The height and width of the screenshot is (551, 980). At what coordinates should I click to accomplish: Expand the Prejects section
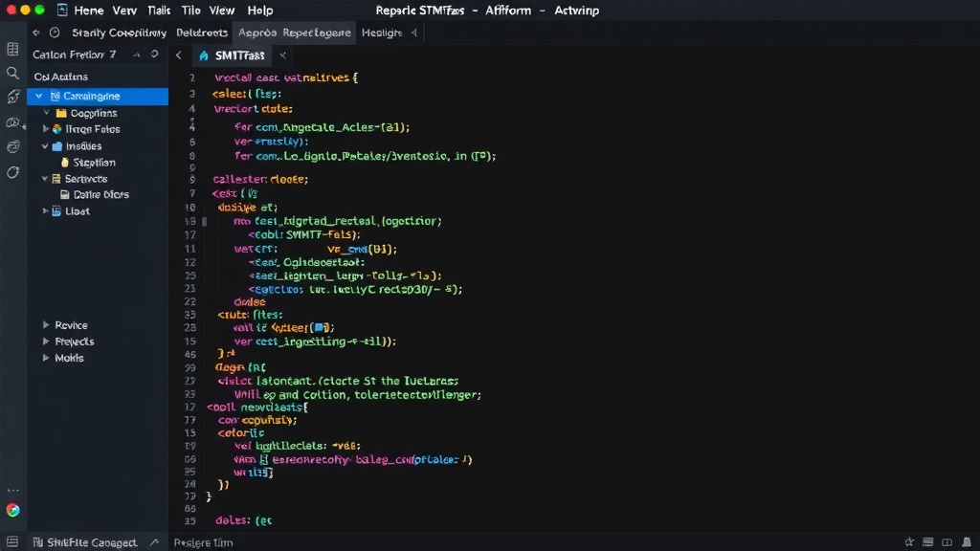pos(46,342)
